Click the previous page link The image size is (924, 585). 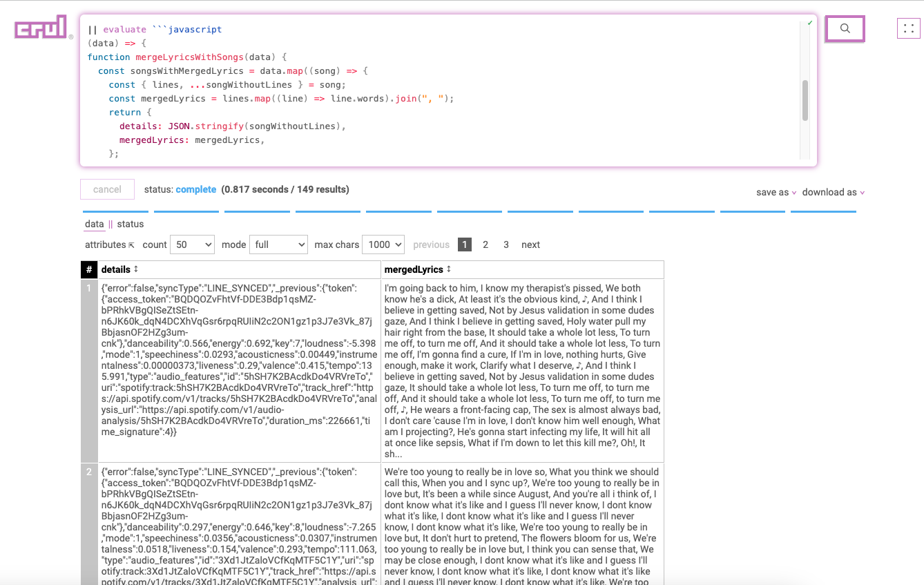click(432, 244)
